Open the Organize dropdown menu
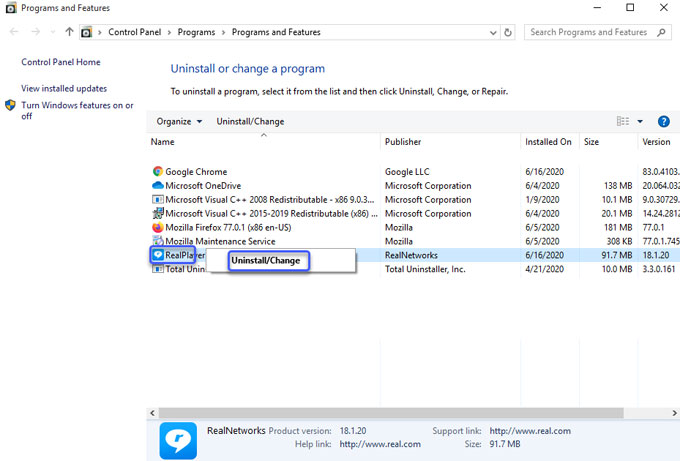 [x=179, y=121]
